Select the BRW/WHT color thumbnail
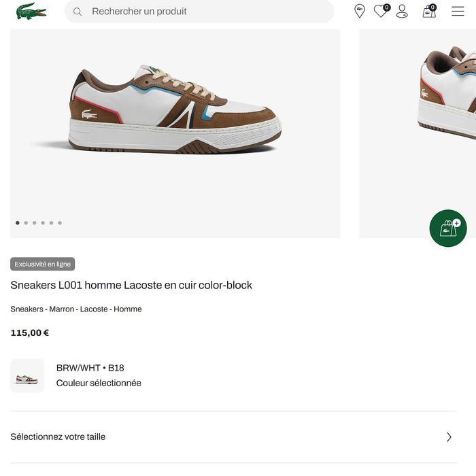This screenshot has height=476, width=476. pos(27,376)
